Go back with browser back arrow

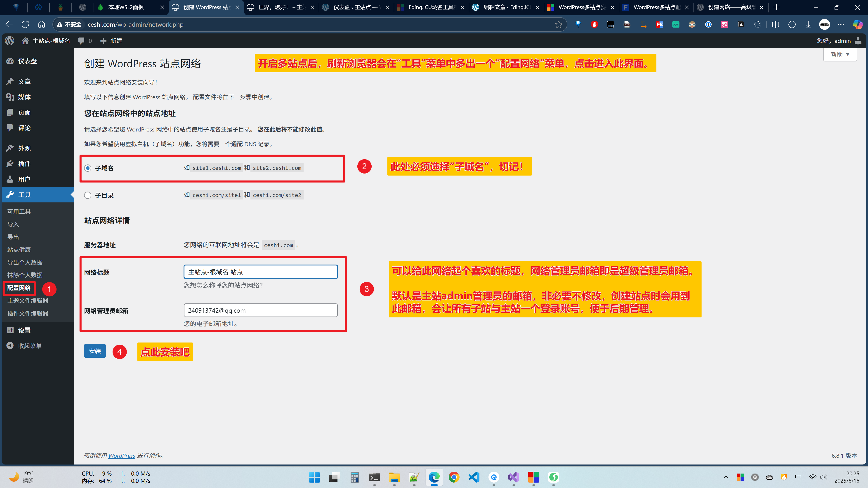click(x=9, y=24)
